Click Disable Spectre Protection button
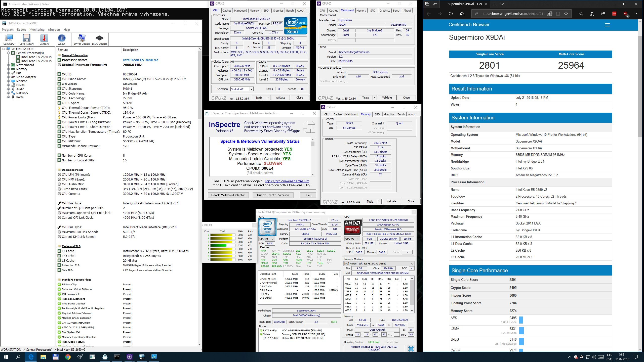The width and height of the screenshot is (644, 362). pos(273,195)
